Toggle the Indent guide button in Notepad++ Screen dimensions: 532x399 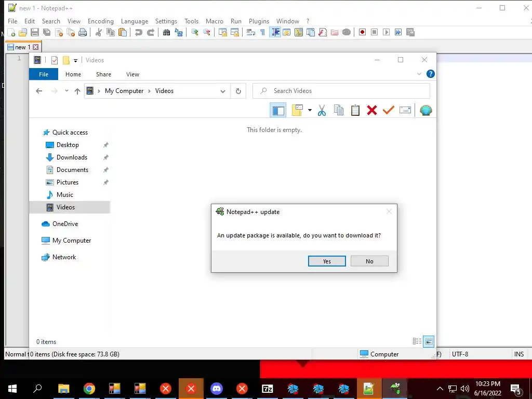[275, 32]
